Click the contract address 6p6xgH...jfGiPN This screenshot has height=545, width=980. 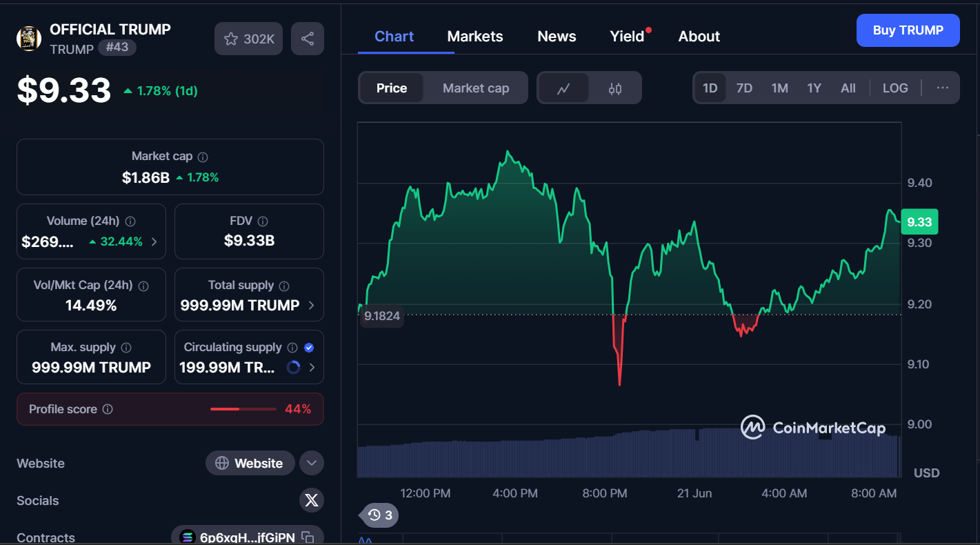pos(248,537)
